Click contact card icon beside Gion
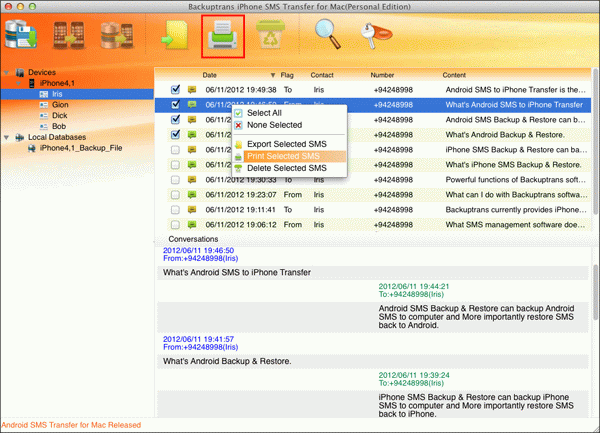 [44, 105]
